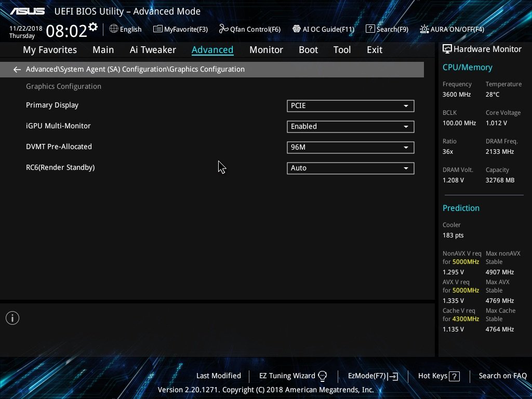Click the 3600 MHz frequency value

[x=456, y=95]
